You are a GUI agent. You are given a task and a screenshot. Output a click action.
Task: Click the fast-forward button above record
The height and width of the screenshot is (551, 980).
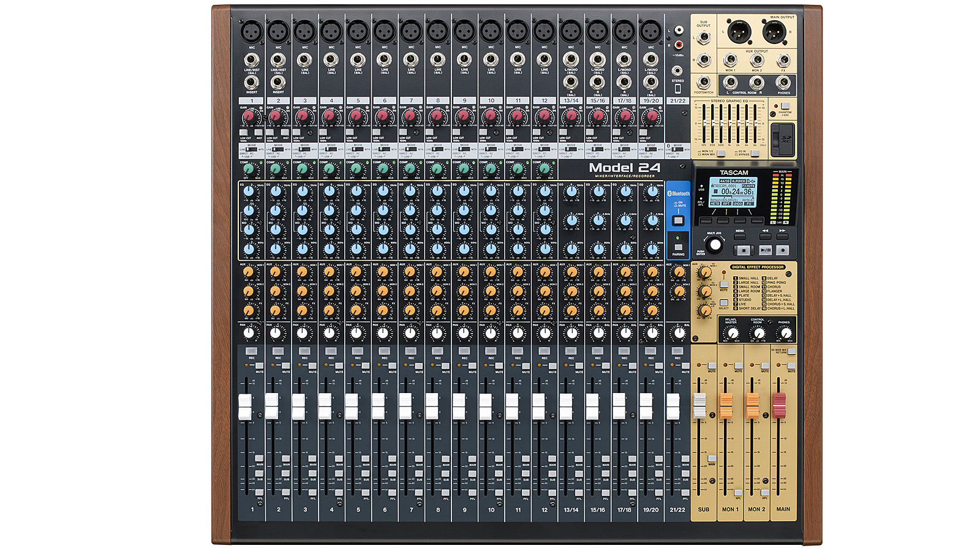point(782,236)
